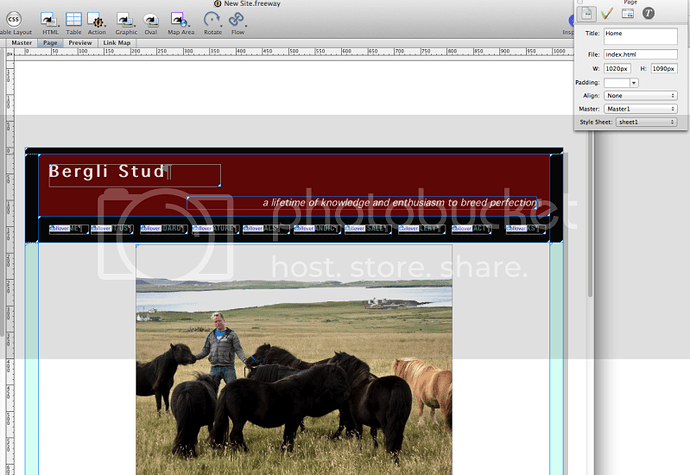Click the ruler origin corner box
Image resolution: width=690 pixels, height=475 pixels.
[10, 53]
